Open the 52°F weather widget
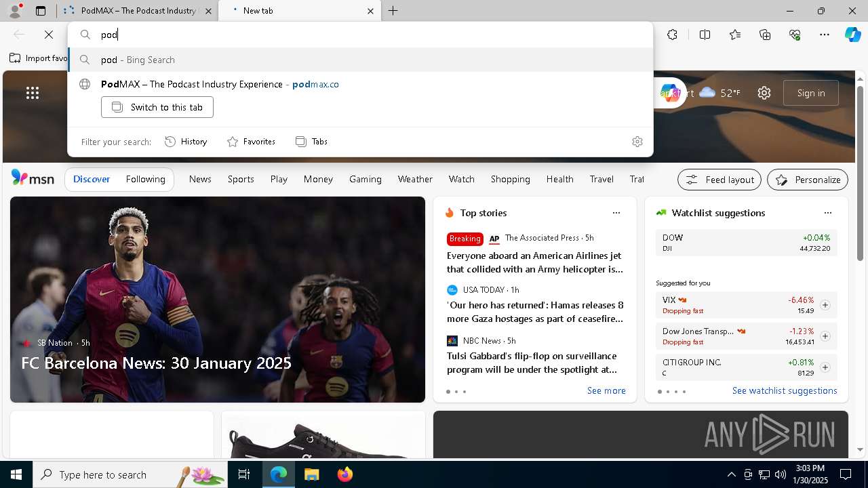Viewport: 868px width, 488px height. click(720, 93)
